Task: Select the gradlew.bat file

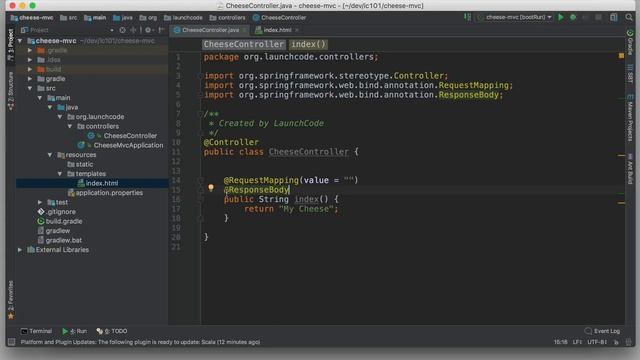Action: click(64, 240)
